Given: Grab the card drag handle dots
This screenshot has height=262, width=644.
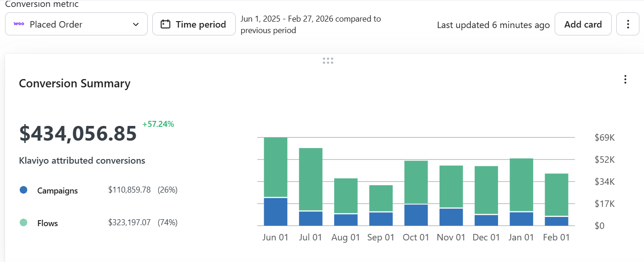Looking at the screenshot, I should (328, 61).
